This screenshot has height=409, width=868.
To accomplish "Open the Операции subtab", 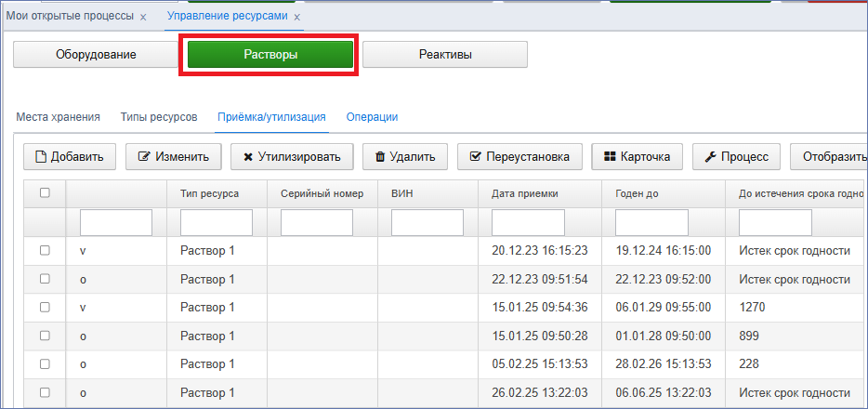I will pos(372,117).
